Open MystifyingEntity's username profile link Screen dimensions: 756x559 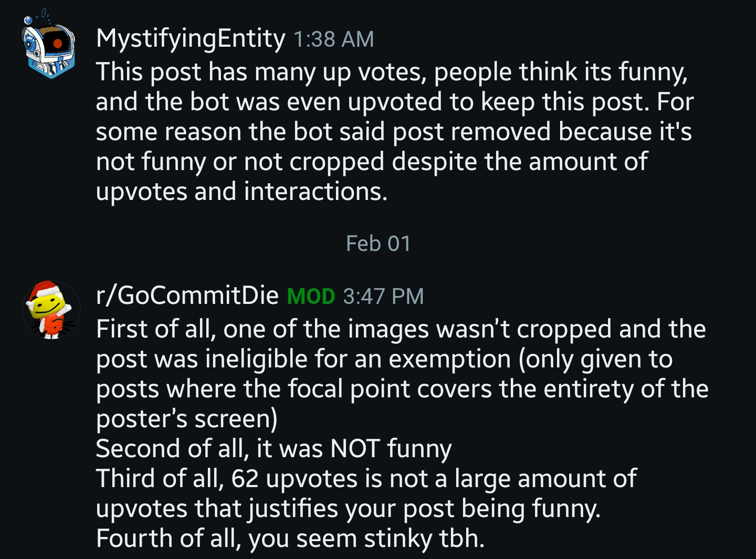[191, 39]
